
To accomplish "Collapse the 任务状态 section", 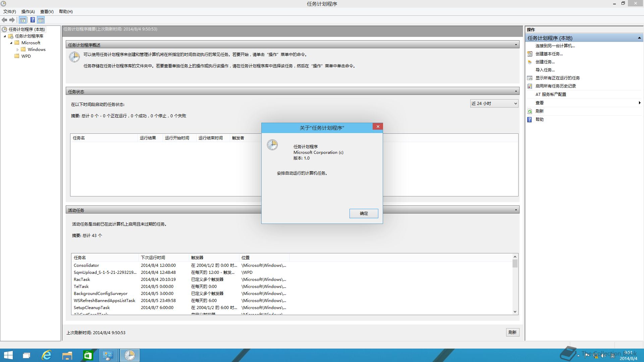I will pyautogui.click(x=516, y=91).
